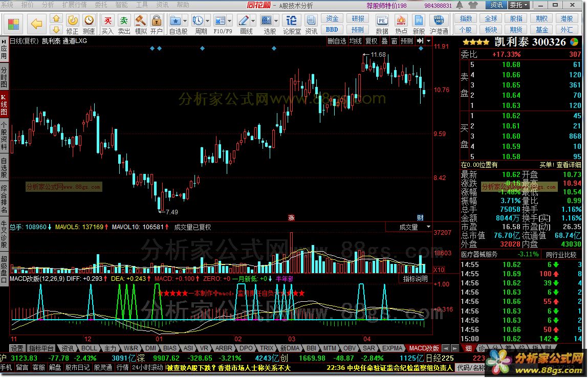Click the notification bell icon

pos(460,5)
